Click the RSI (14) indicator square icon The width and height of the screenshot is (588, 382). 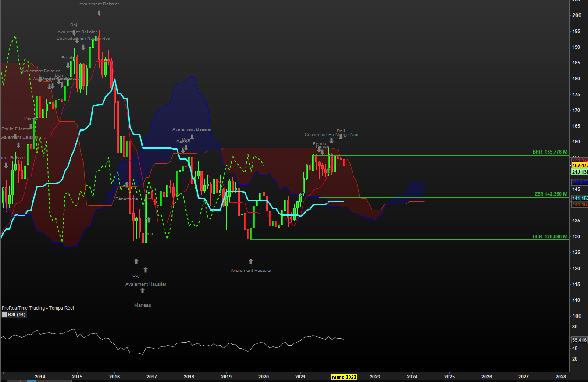point(4,314)
